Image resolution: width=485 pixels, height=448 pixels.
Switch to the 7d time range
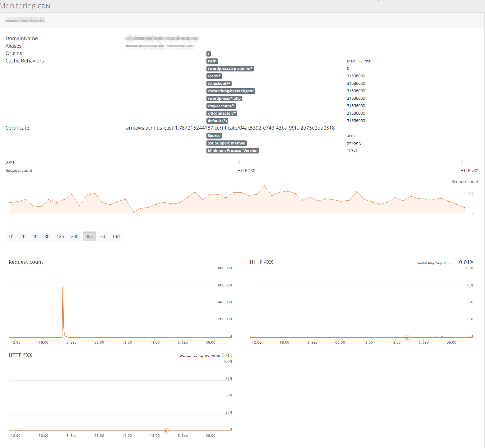tap(103, 236)
